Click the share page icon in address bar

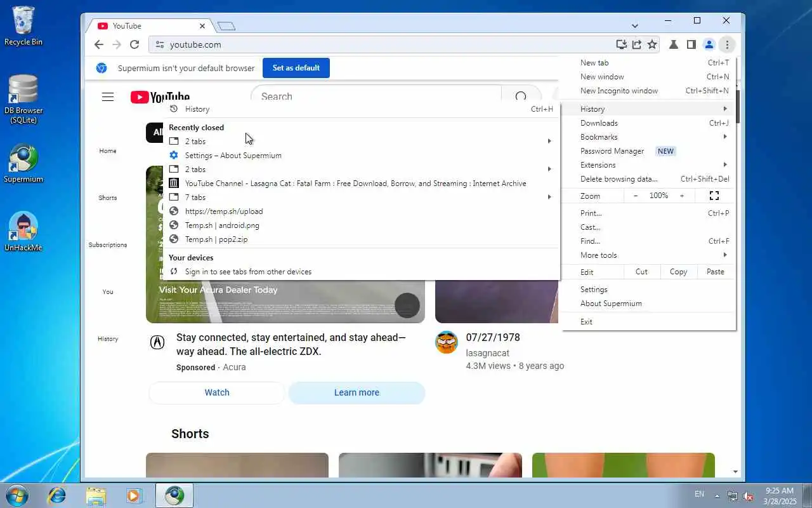[x=636, y=44]
